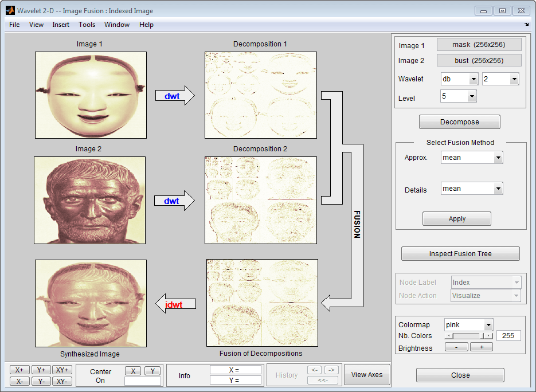Open the File menu
Screen dimensions: 536x392
click(14, 25)
